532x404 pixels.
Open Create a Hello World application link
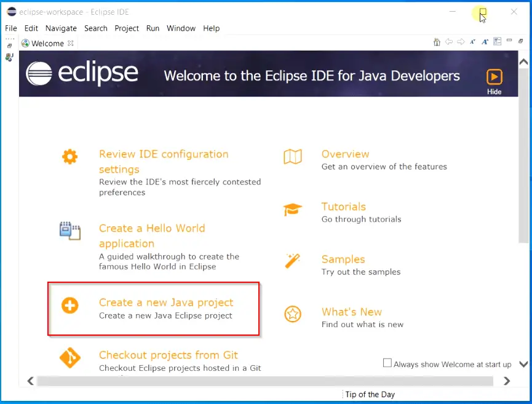click(x=152, y=236)
